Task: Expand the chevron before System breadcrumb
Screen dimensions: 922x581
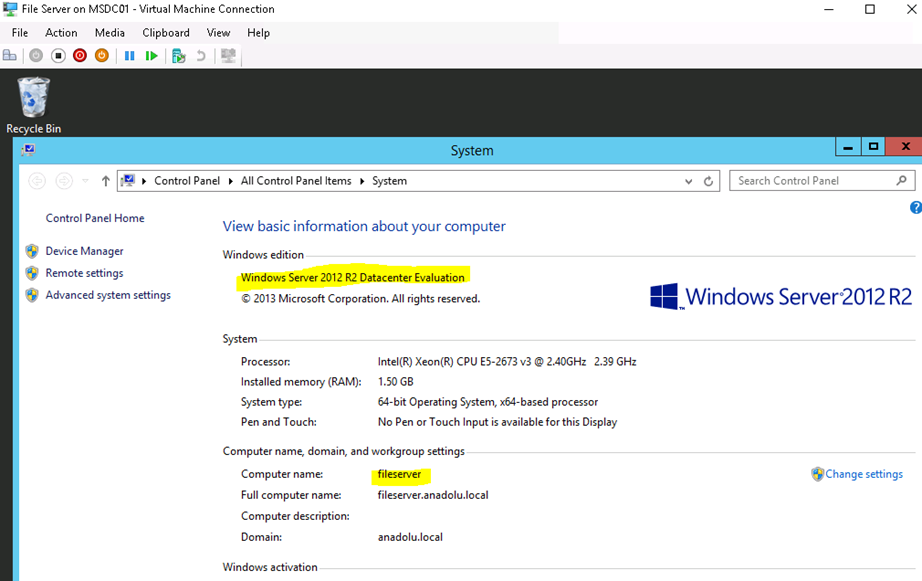Action: 362,181
